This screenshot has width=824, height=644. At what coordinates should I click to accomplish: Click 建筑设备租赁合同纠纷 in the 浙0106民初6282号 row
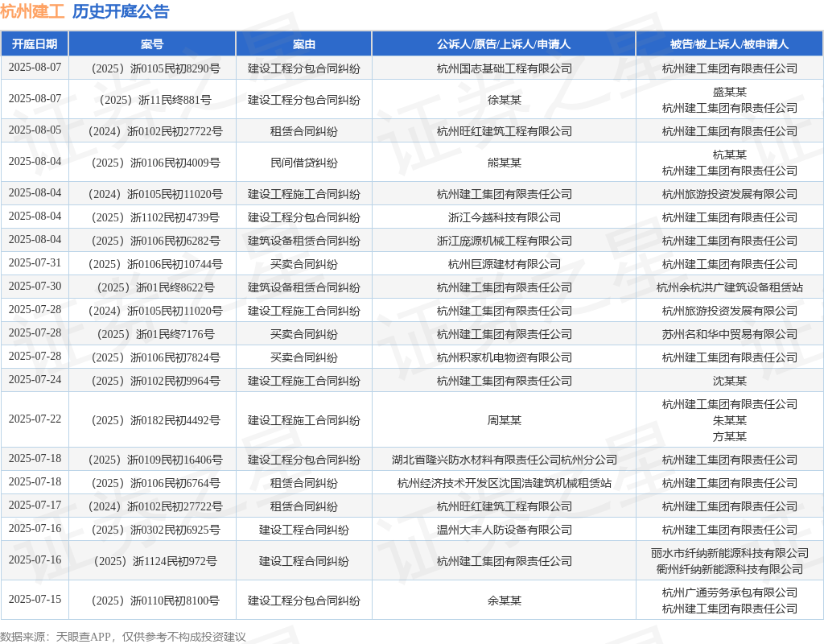tap(303, 241)
